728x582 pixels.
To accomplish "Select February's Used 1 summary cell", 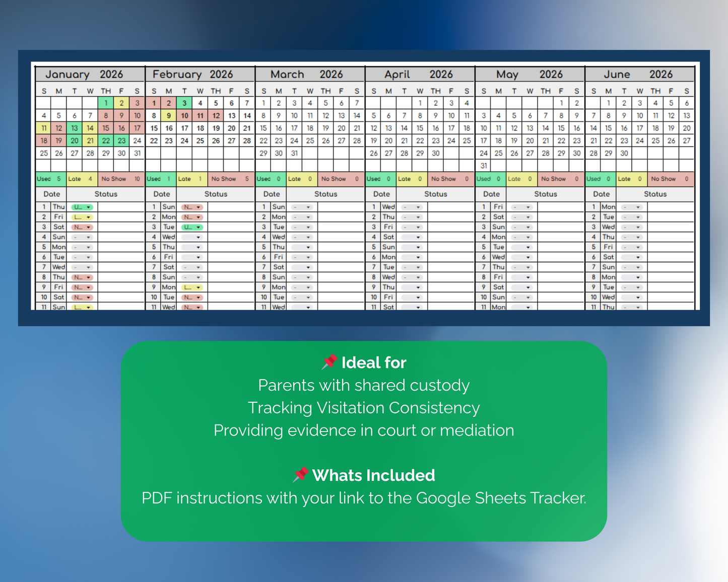I will click(x=161, y=179).
